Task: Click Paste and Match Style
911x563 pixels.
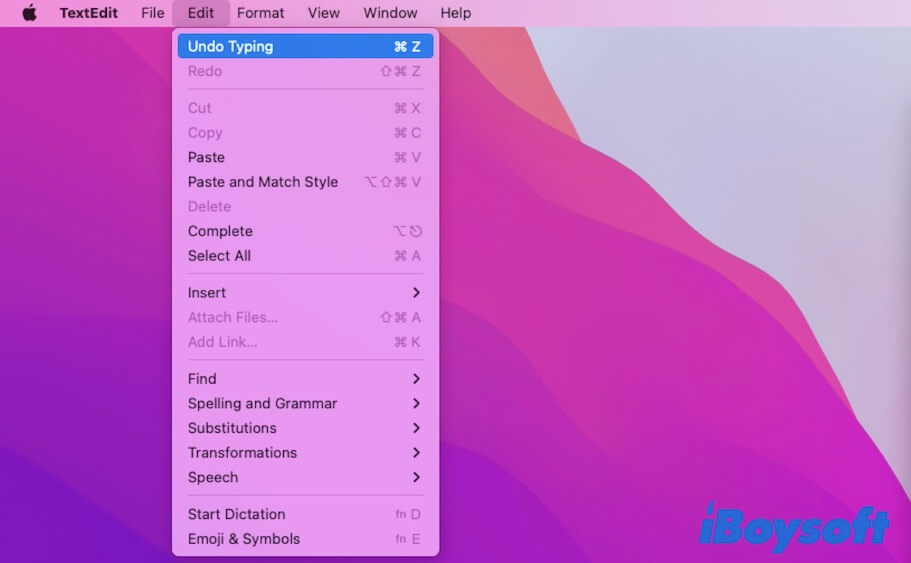Action: 263,182
